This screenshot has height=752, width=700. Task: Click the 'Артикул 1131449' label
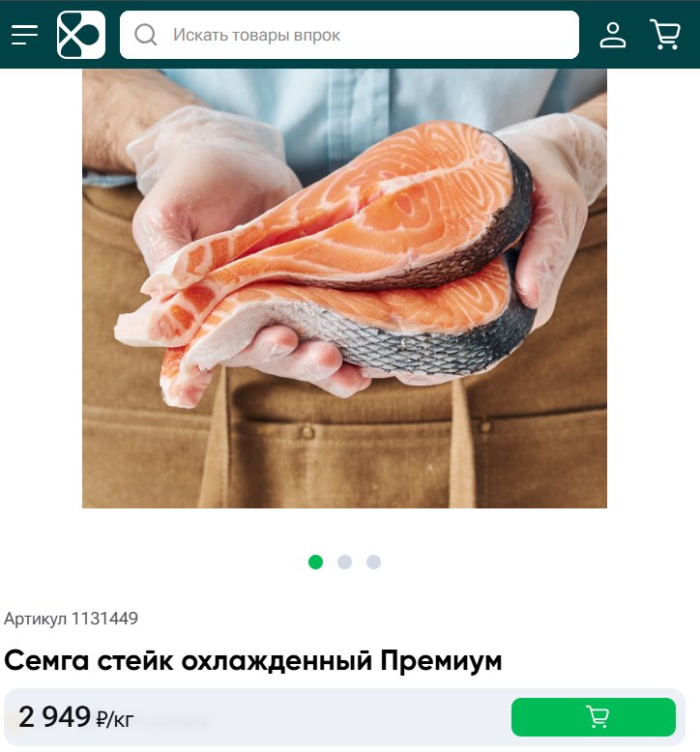point(71,619)
